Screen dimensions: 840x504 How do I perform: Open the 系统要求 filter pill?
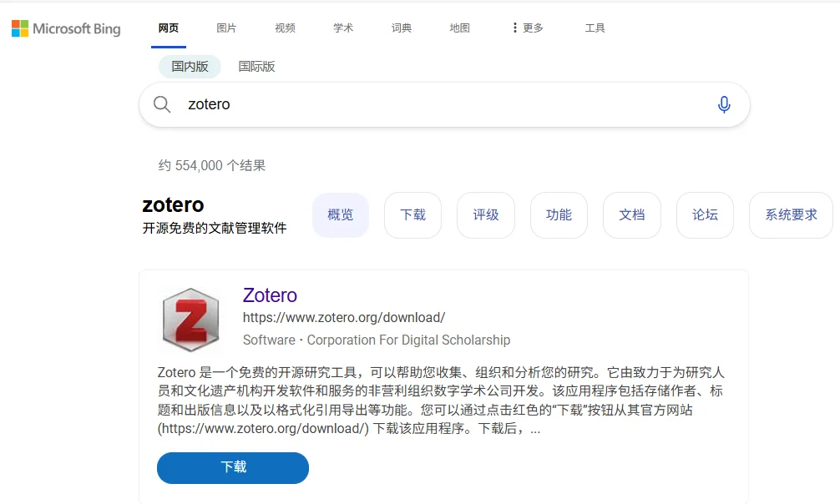[x=790, y=214]
